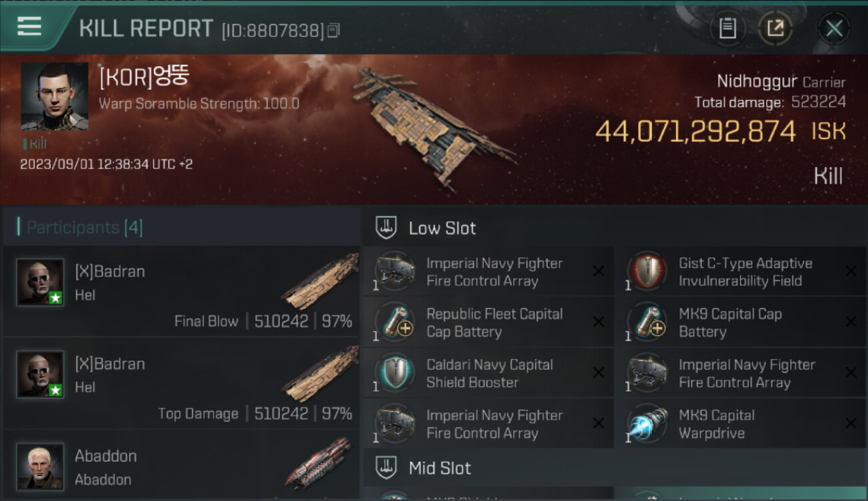Tap the Hel ship icon in Top Damage row
868x501 pixels.
[320, 374]
